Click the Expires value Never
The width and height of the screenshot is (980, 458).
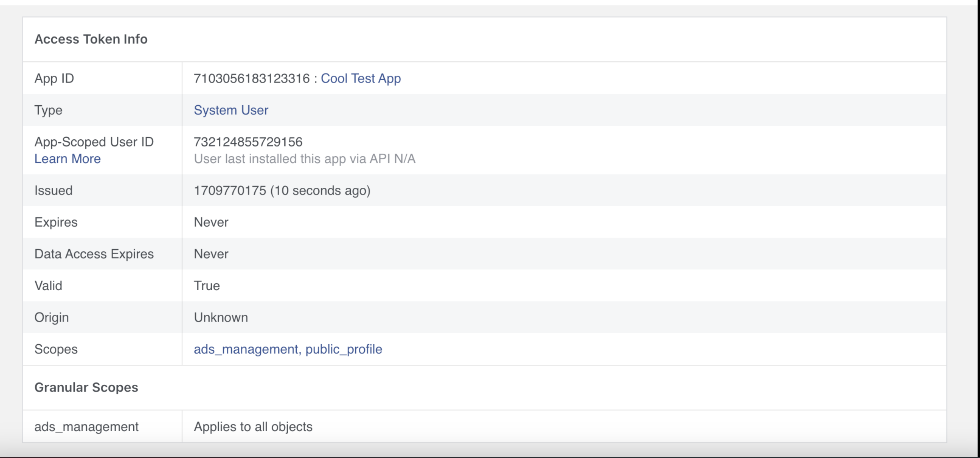pos(211,222)
